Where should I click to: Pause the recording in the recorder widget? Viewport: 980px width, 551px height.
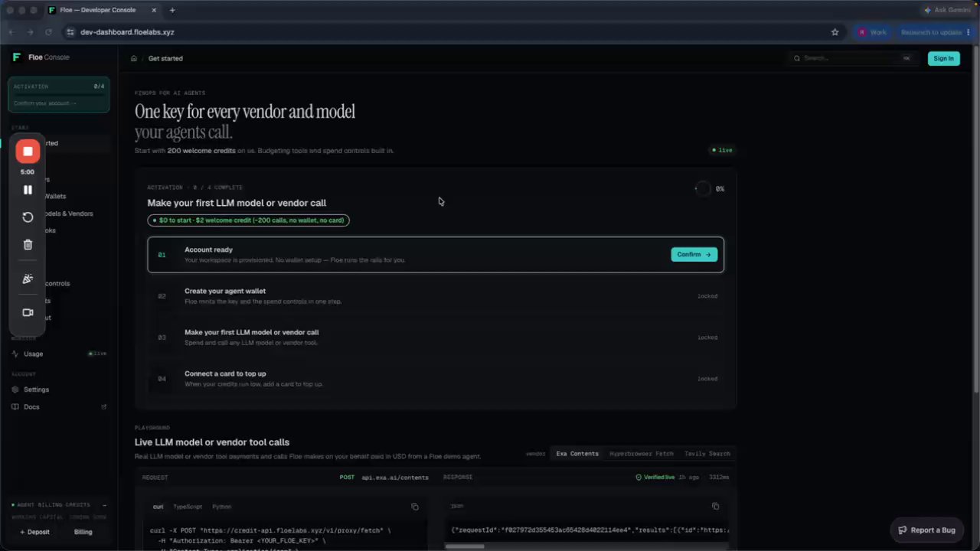tap(28, 190)
